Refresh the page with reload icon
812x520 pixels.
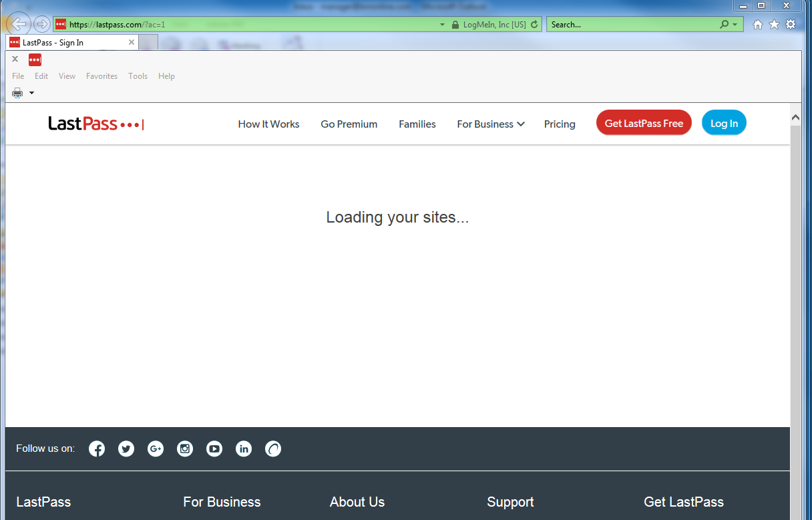(534, 25)
